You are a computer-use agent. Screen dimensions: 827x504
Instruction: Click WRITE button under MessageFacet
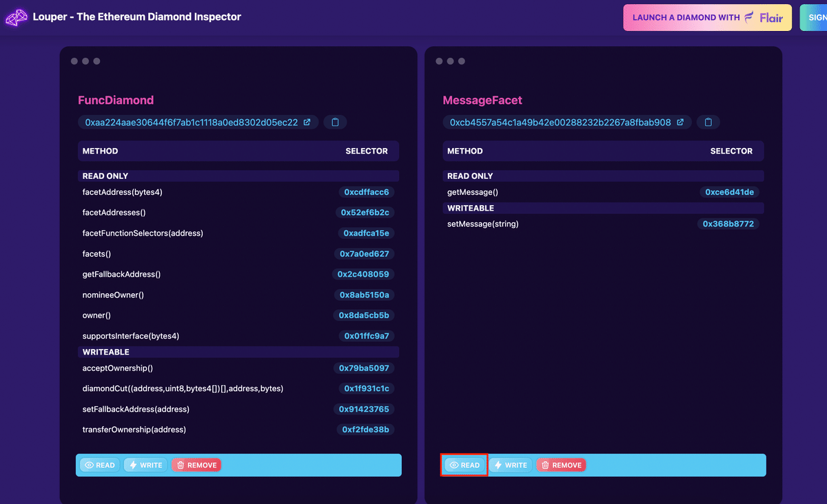pyautogui.click(x=510, y=465)
